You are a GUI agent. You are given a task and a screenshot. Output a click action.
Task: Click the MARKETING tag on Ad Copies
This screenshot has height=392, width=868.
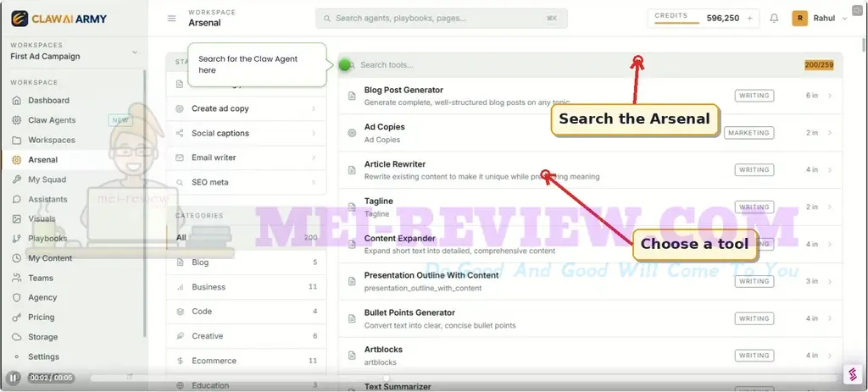coord(748,133)
